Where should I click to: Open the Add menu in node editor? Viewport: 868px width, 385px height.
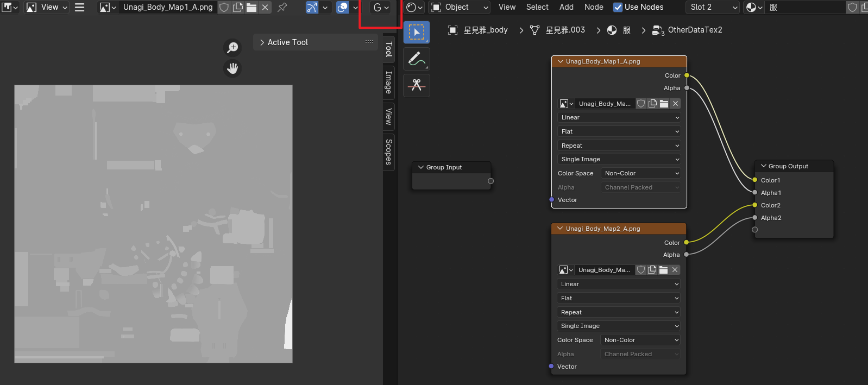[566, 7]
